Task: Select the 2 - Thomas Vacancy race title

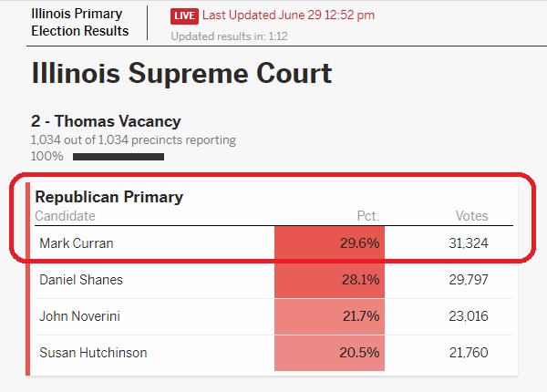Action: [106, 121]
